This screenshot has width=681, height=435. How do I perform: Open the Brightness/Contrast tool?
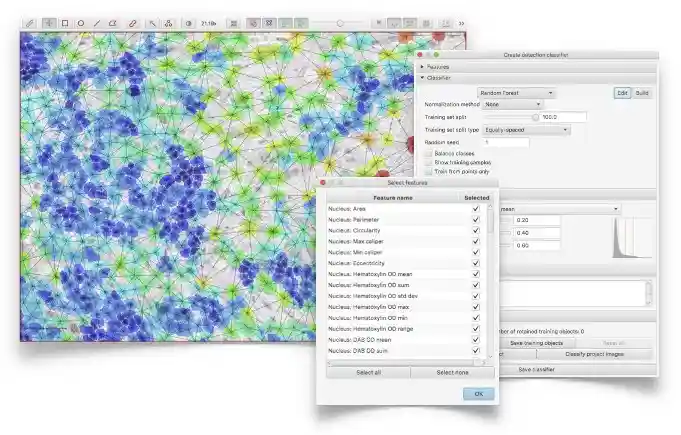[x=189, y=22]
